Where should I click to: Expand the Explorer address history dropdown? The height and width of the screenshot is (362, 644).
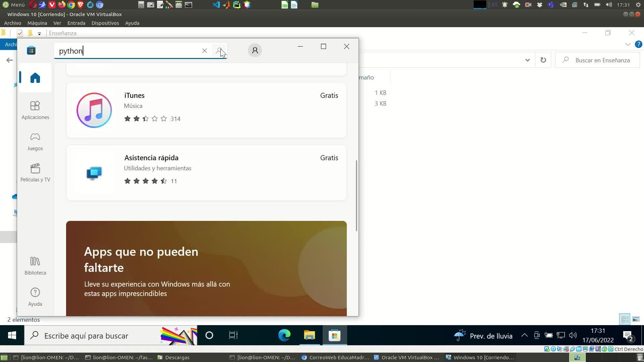(x=527, y=60)
